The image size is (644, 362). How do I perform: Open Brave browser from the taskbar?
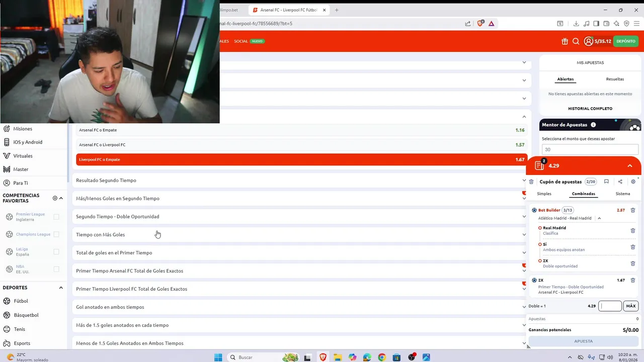(323, 357)
